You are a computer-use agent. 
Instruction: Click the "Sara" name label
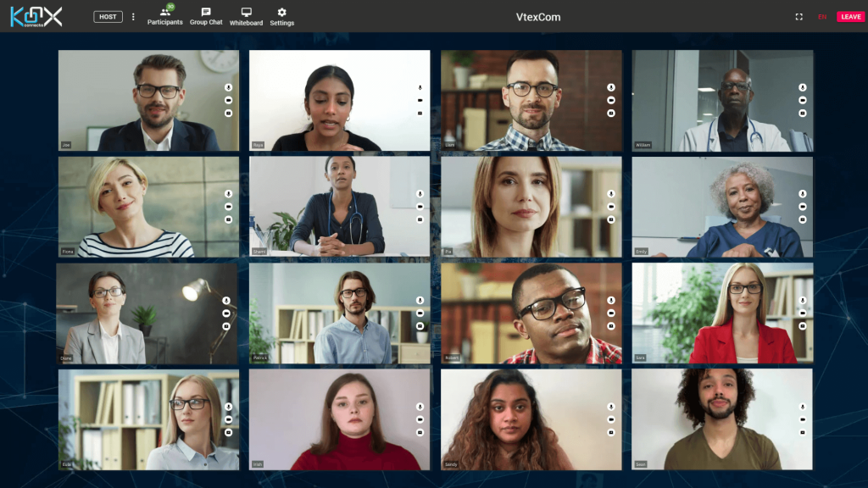click(641, 358)
